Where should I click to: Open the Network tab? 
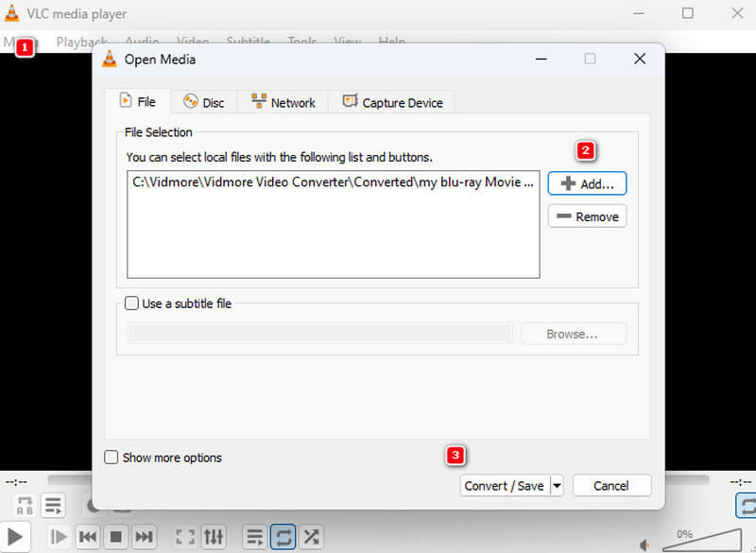click(283, 101)
